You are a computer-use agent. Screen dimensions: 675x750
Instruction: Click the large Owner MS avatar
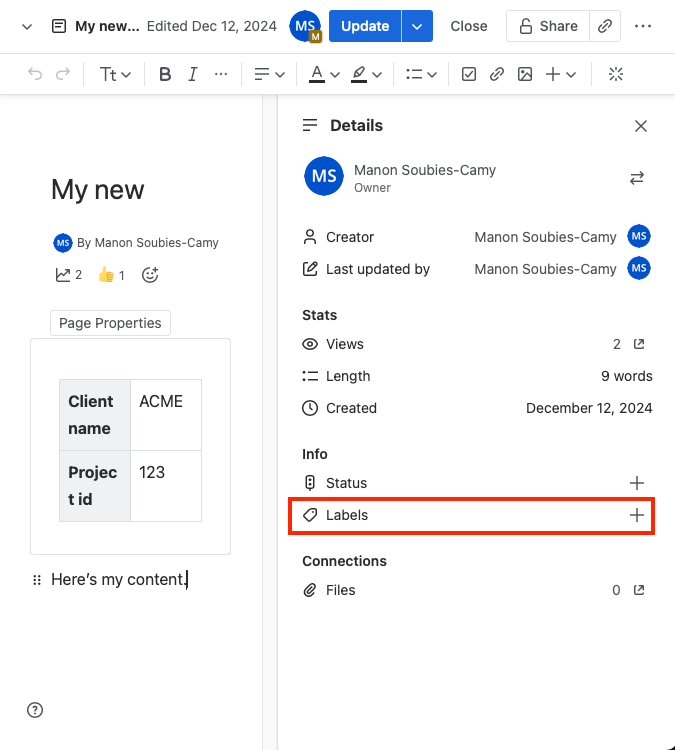coord(324,176)
